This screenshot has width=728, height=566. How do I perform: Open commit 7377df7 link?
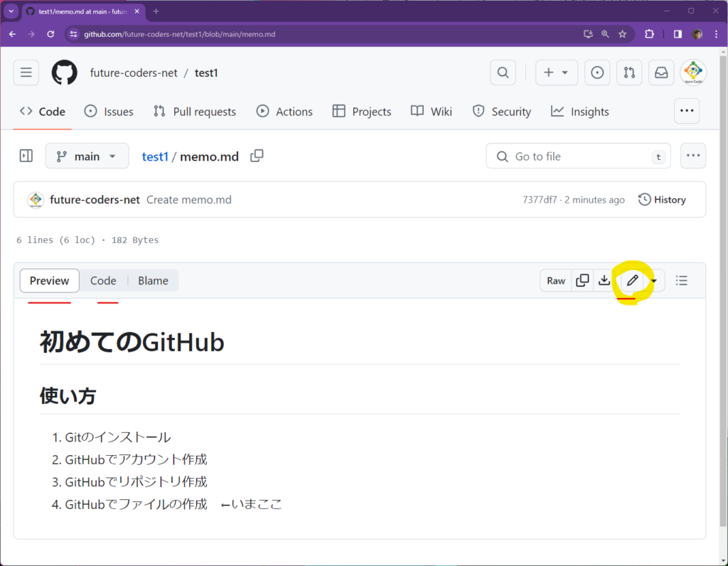[540, 200]
